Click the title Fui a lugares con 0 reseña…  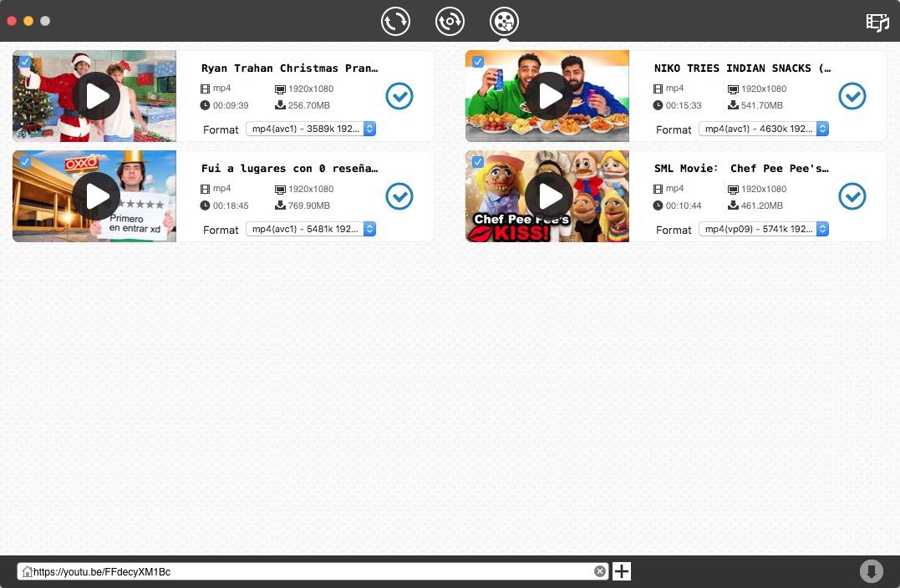(x=289, y=169)
